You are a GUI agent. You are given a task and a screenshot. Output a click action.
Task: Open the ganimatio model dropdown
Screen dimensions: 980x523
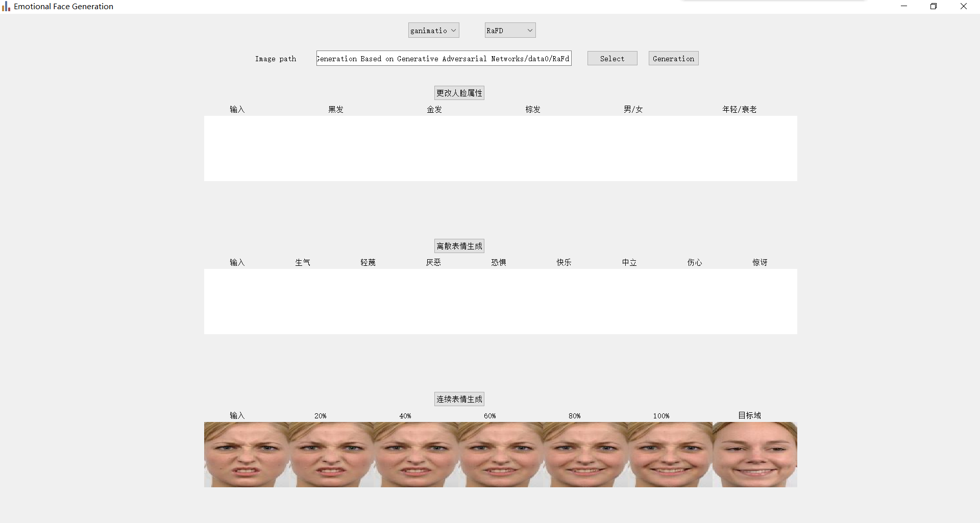coord(432,30)
